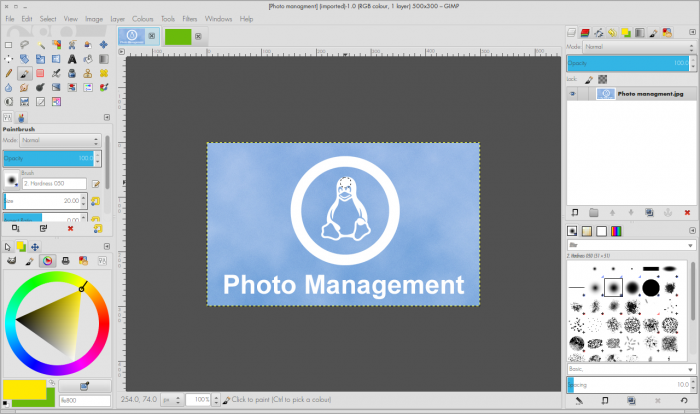Open the Filters menu
Image resolution: width=700 pixels, height=414 pixels.
(x=190, y=19)
